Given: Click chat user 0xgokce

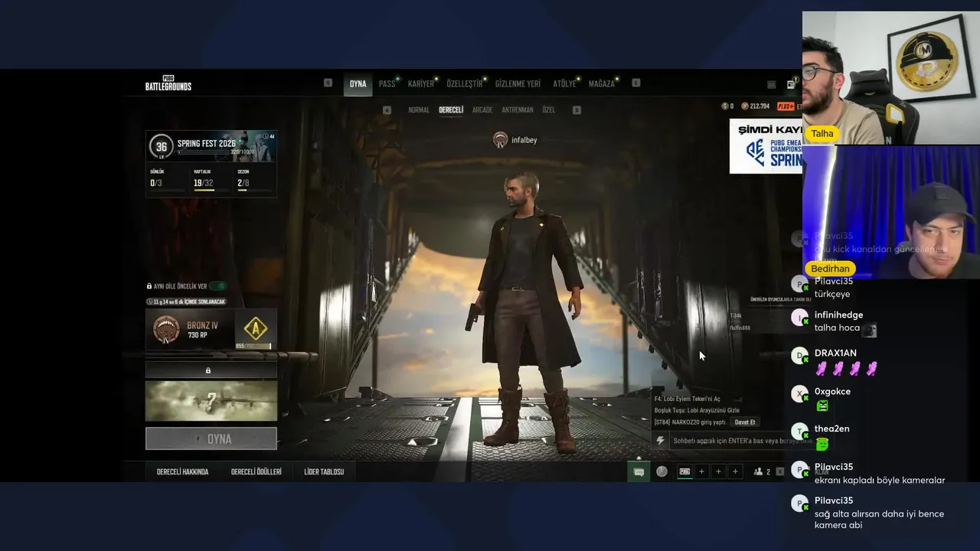Looking at the screenshot, I should [x=832, y=392].
